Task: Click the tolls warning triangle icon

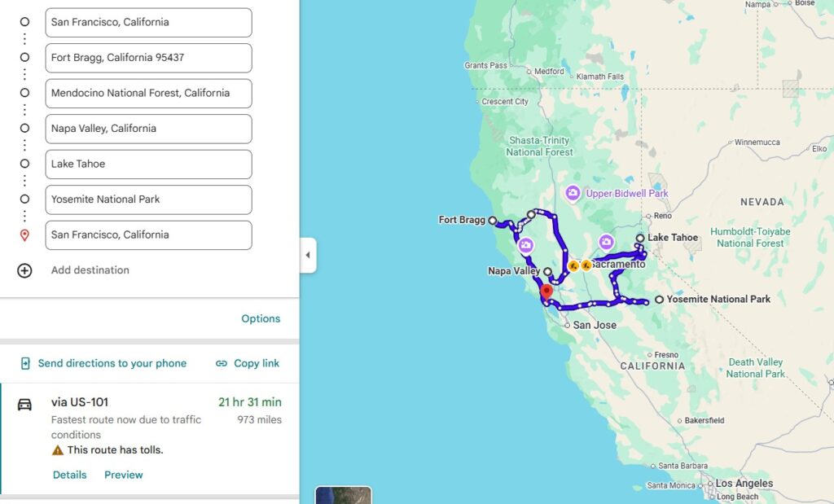Action: (58, 450)
